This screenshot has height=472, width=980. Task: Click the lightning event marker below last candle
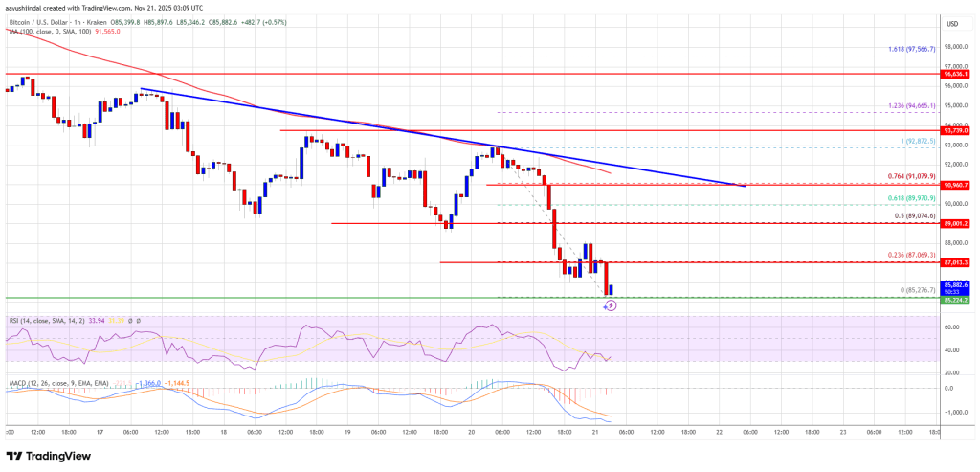point(611,305)
